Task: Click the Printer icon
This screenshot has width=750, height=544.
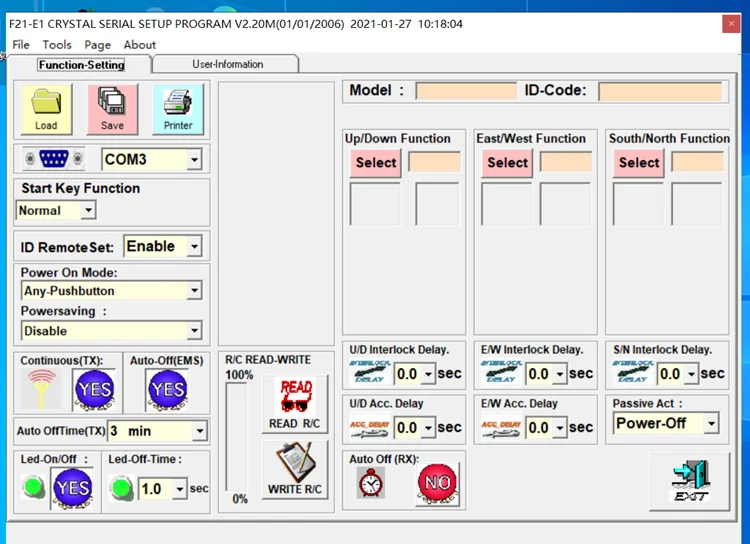Action: pos(178,102)
